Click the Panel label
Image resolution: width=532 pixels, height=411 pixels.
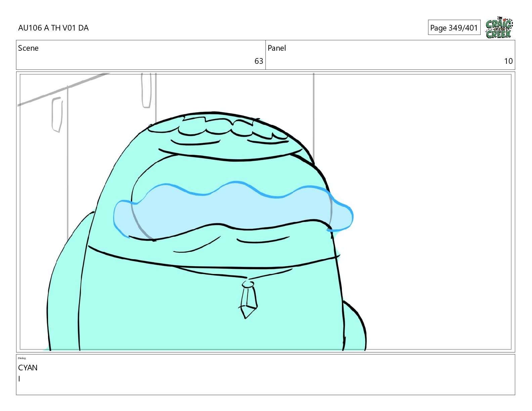click(x=277, y=48)
